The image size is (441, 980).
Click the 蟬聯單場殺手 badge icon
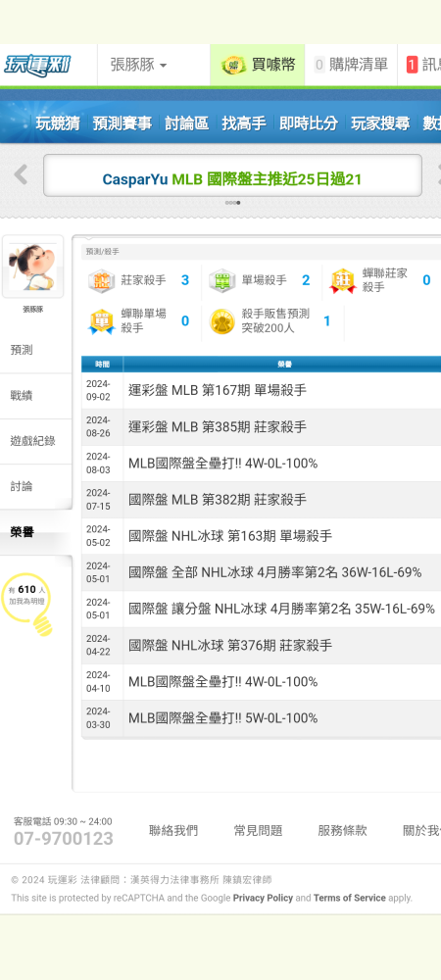click(101, 321)
